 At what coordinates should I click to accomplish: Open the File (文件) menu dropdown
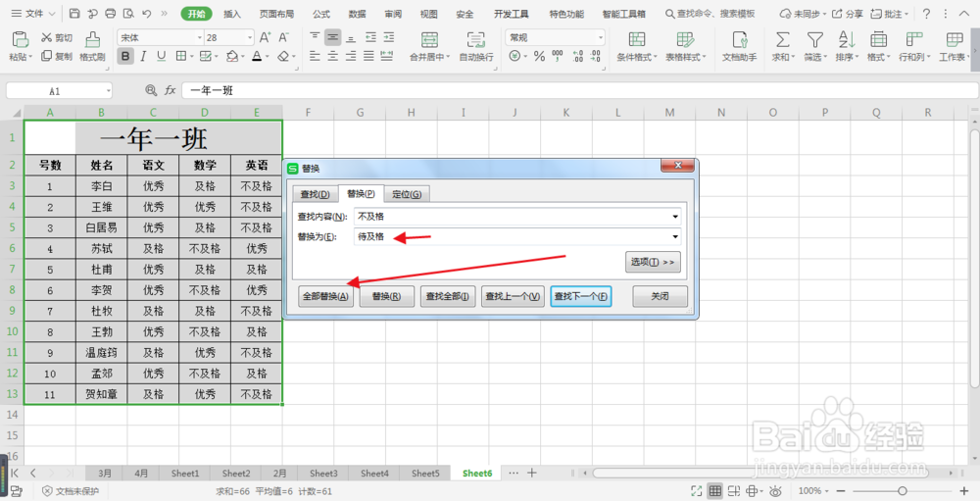33,13
